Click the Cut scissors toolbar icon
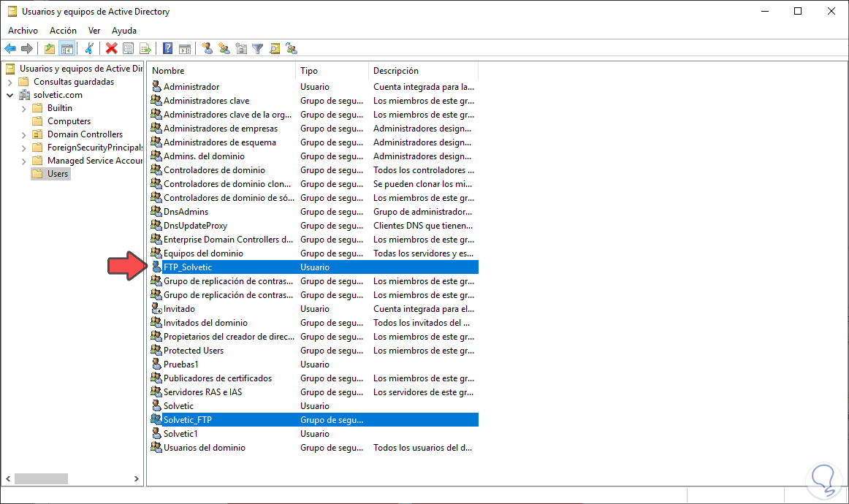Viewport: 849px width, 504px height. click(89, 49)
